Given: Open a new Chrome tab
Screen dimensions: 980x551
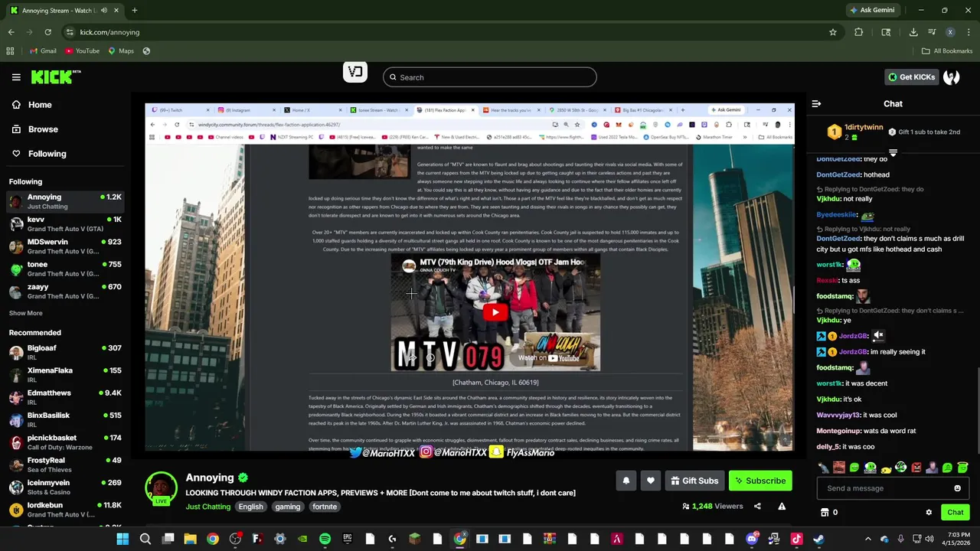Looking at the screenshot, I should tap(134, 11).
